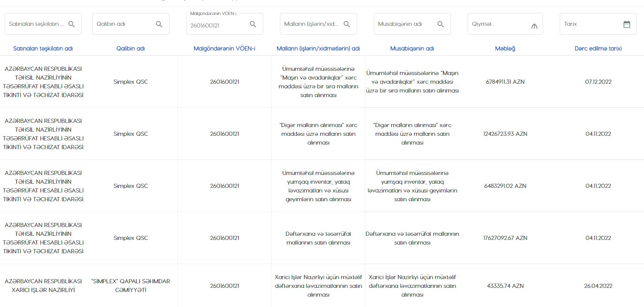Click search icon in Malların (işlərin/xid... field

[x=347, y=24]
